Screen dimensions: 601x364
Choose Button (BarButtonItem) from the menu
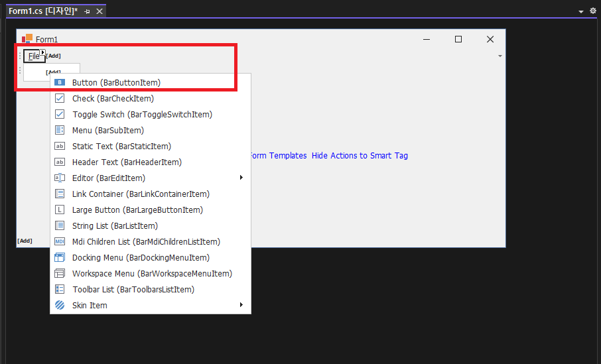point(151,82)
